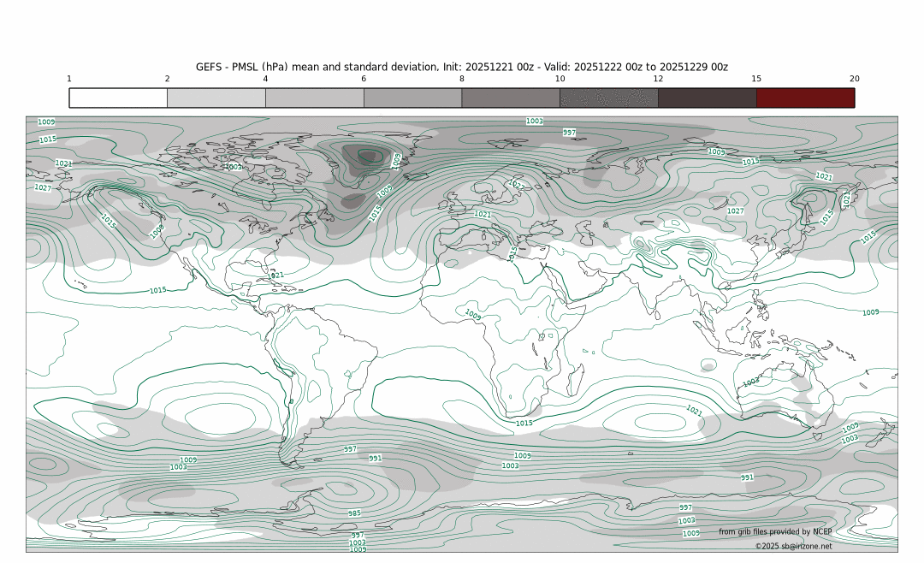Click the 1027 contour label over central Asia
924x563 pixels.
tap(735, 210)
